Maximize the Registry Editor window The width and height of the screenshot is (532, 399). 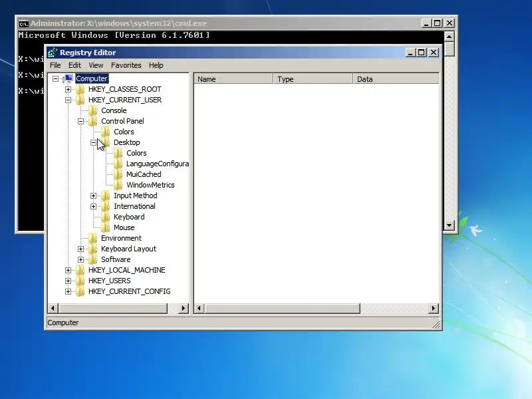pyautogui.click(x=422, y=53)
